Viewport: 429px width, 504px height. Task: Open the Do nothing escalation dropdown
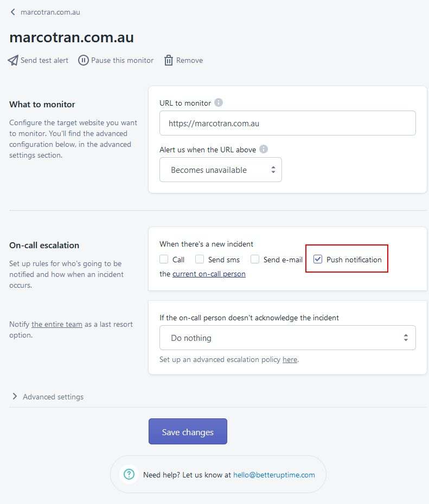[x=287, y=338]
